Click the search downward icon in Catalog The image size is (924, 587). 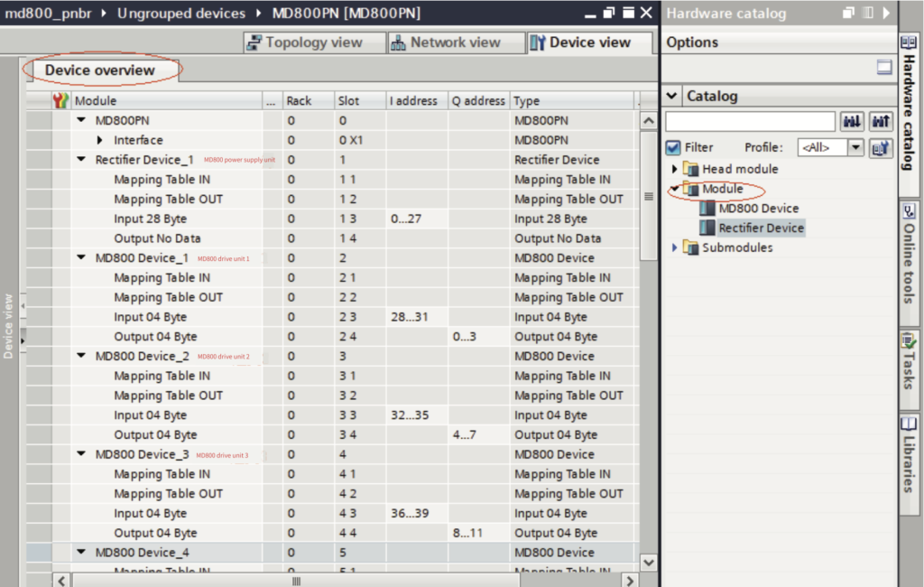pyautogui.click(x=852, y=122)
